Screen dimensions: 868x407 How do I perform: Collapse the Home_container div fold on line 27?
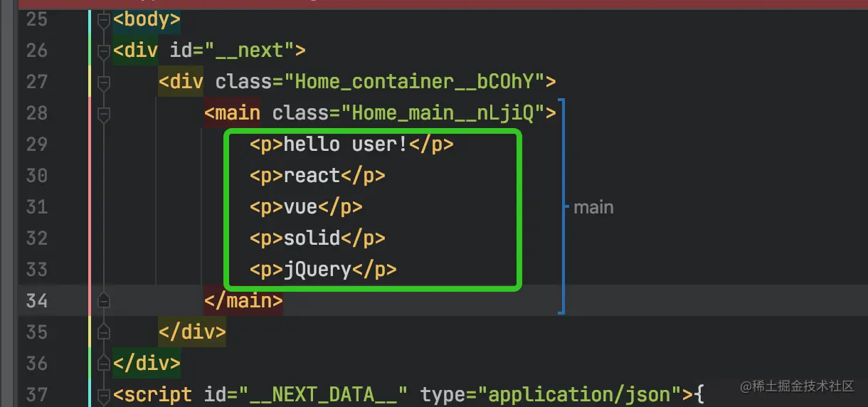(x=104, y=84)
